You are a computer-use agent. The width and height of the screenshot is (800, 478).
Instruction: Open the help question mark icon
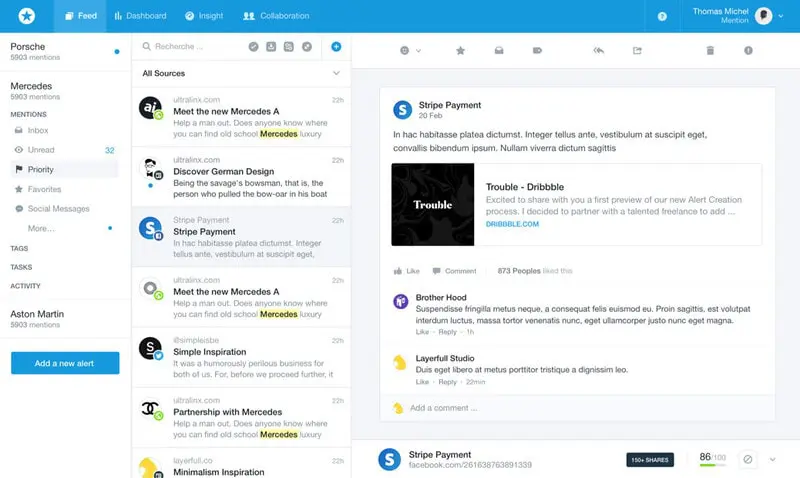coord(662,16)
